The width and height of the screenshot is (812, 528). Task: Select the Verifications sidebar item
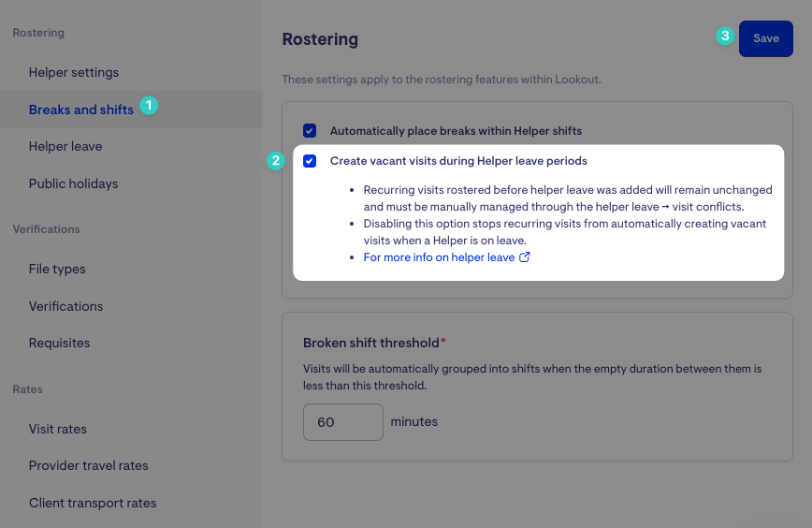coord(65,306)
